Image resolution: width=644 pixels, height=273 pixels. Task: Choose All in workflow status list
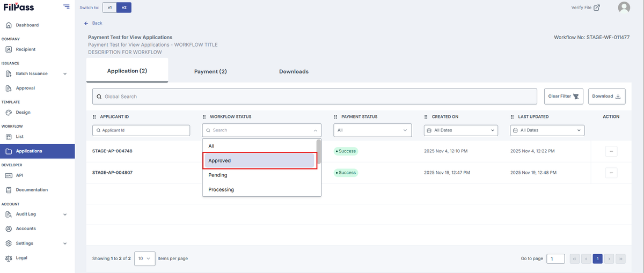point(259,146)
